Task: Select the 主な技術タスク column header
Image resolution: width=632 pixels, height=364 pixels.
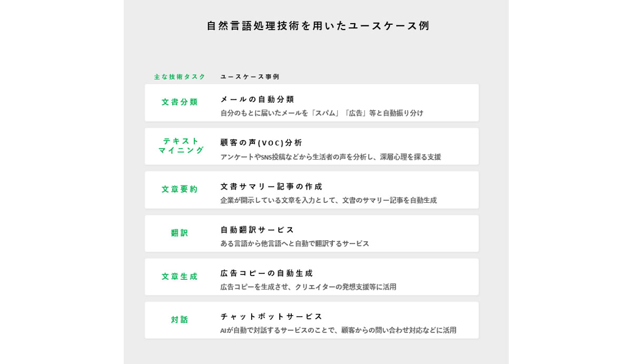Action: [x=180, y=76]
